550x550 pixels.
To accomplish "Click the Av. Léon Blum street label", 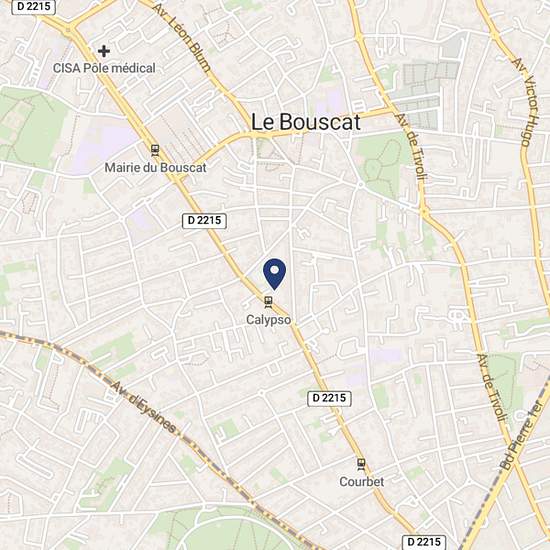I will (x=182, y=38).
